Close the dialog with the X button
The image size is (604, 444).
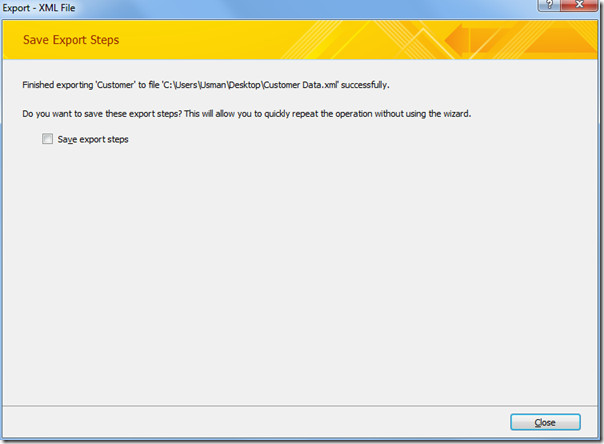point(579,5)
